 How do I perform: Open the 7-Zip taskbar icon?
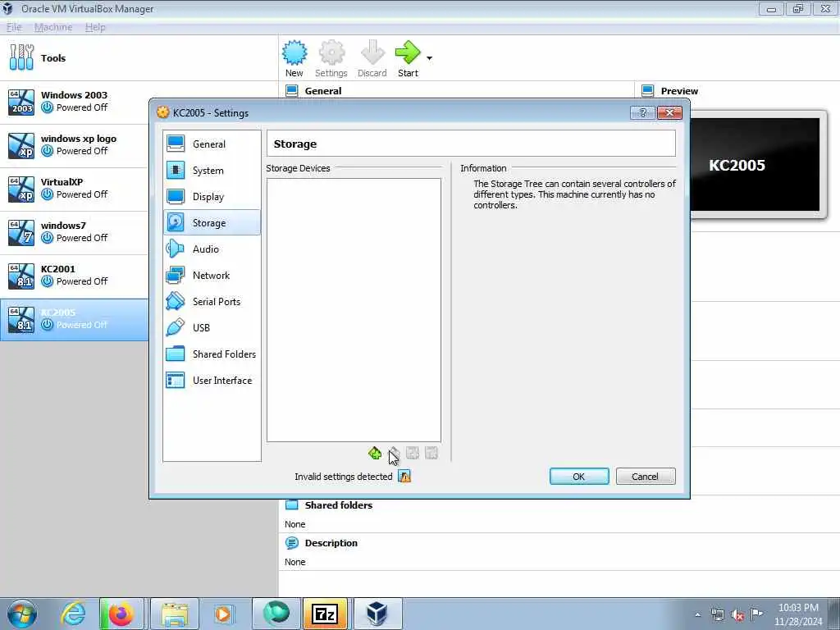click(325, 614)
